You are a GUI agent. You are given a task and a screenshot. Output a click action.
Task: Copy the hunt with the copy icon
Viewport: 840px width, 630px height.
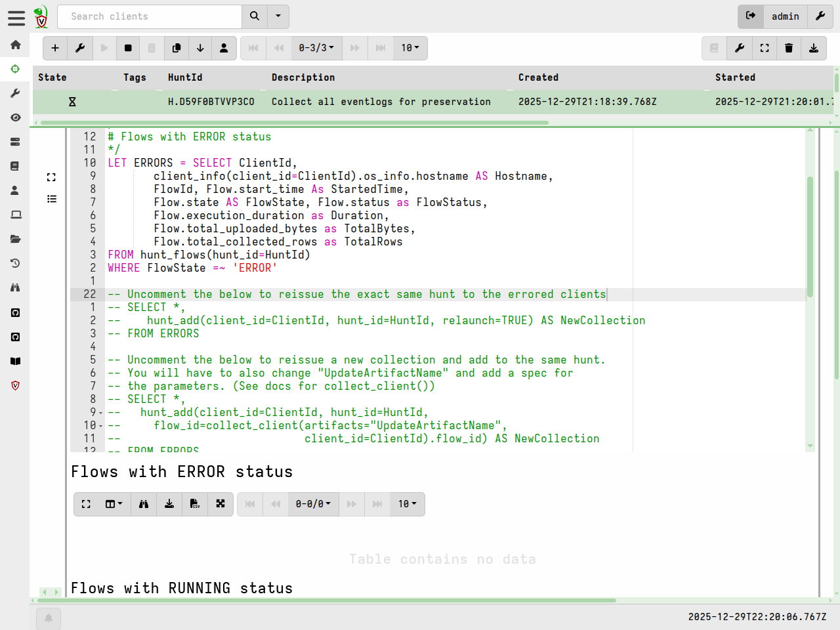(175, 48)
